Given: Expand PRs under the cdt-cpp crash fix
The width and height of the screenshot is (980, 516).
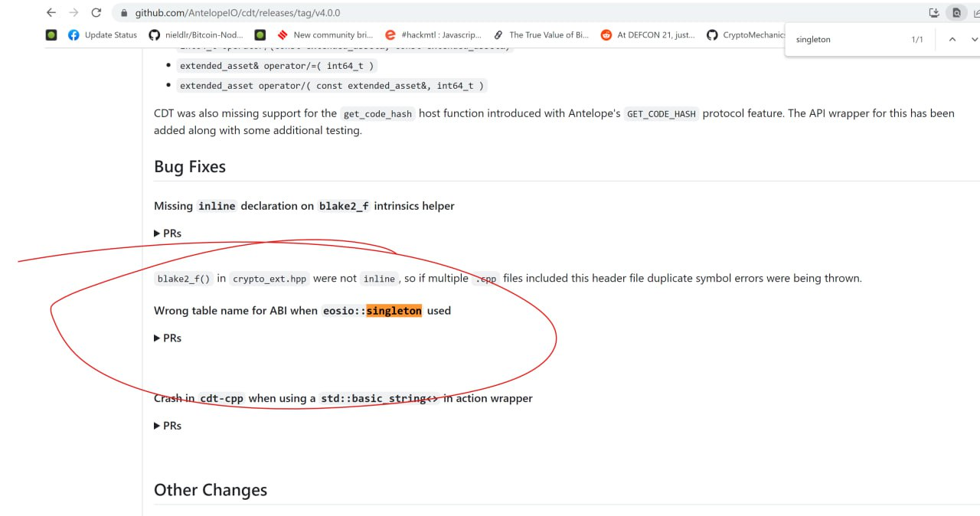Looking at the screenshot, I should coord(167,425).
